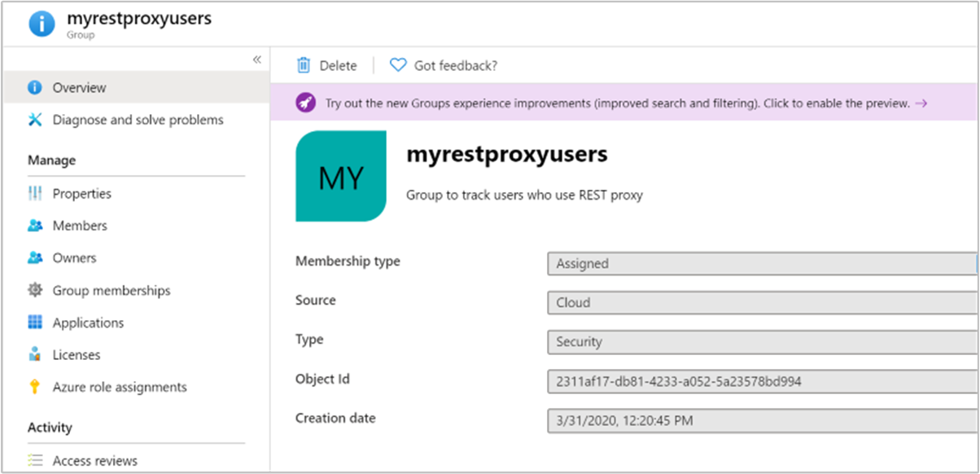Click the Access reviews list icon
This screenshot has height=474, width=980.
(x=35, y=460)
